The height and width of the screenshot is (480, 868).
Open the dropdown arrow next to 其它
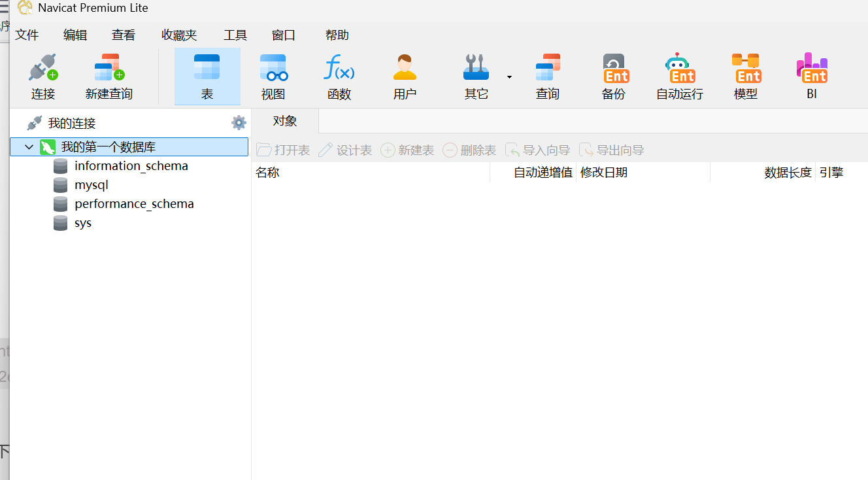[x=508, y=75]
